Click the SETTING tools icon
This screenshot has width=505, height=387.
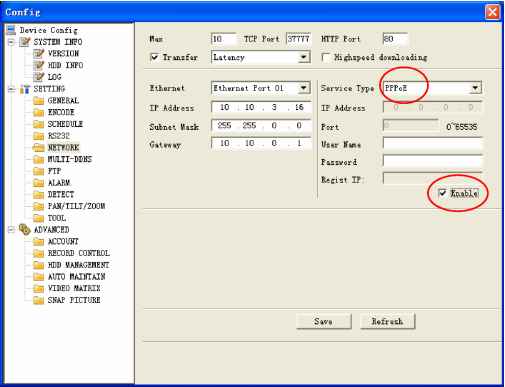pos(25,89)
